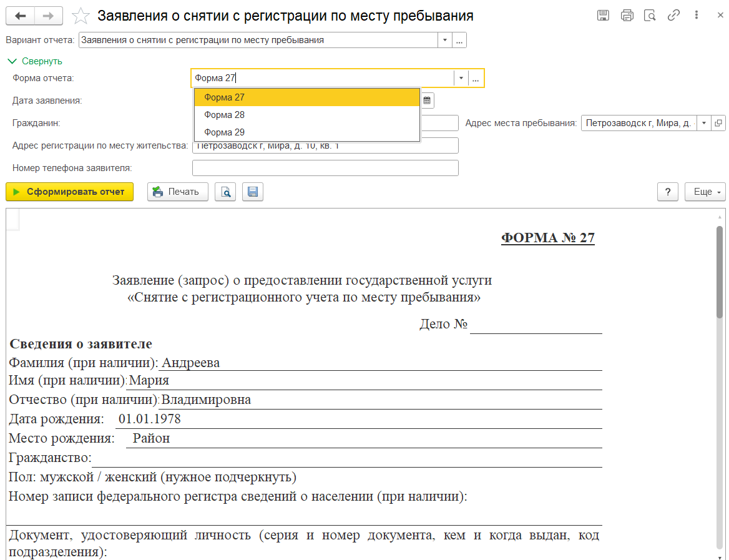Click the Сформировать отчет button
729x560 pixels.
coord(69,192)
